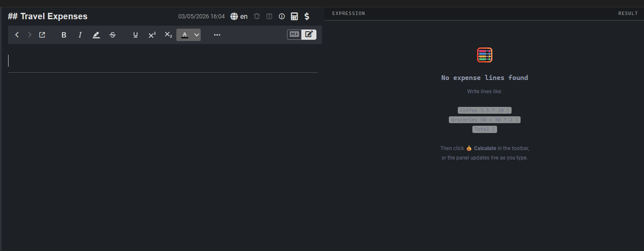Click the 'Write lines like:' text
Image resolution: width=644 pixels, height=251 pixels.
point(485,92)
